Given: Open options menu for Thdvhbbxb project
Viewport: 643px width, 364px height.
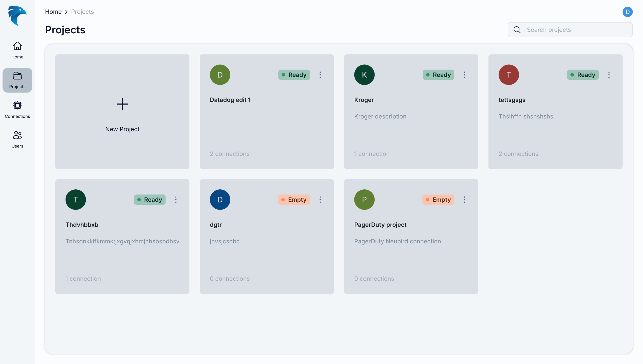Looking at the screenshot, I should coord(176,200).
